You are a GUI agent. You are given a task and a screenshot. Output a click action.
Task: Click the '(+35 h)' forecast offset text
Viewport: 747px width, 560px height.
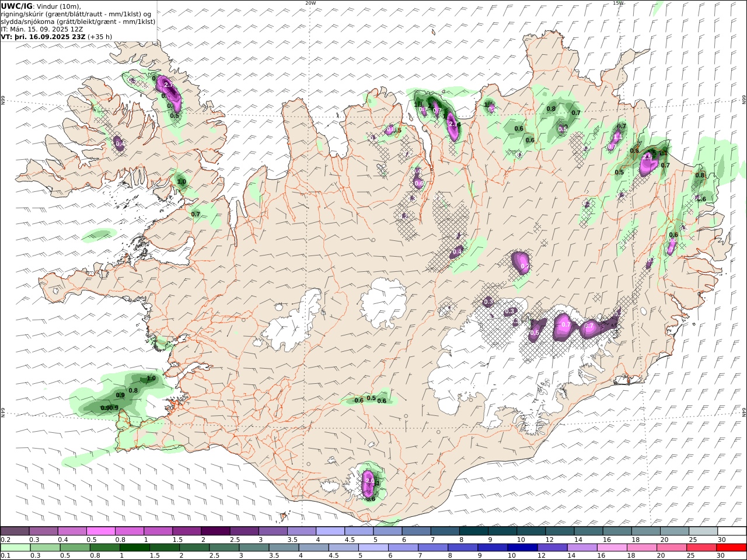[x=100, y=36]
